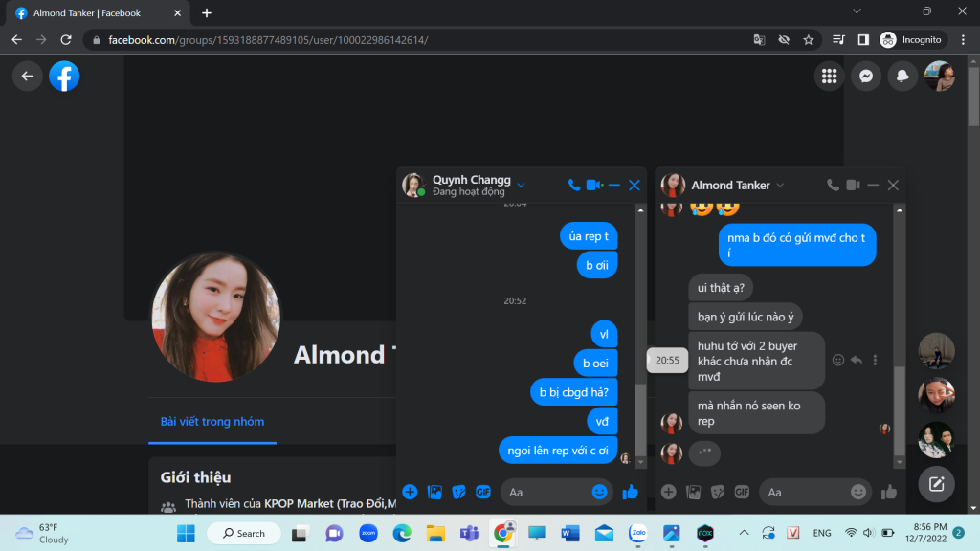Select the 'Bài viết trong nhóm' tab
This screenshot has width=980, height=551.
[x=212, y=422]
